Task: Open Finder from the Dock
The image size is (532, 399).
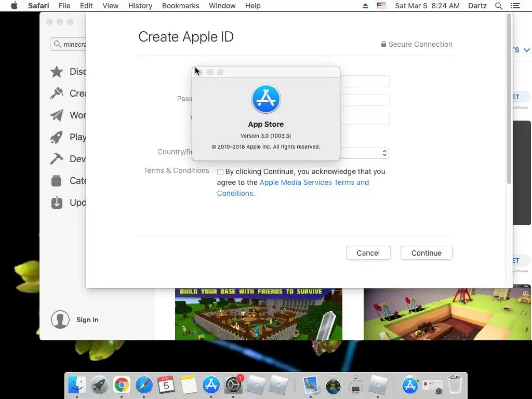Action: tap(77, 385)
